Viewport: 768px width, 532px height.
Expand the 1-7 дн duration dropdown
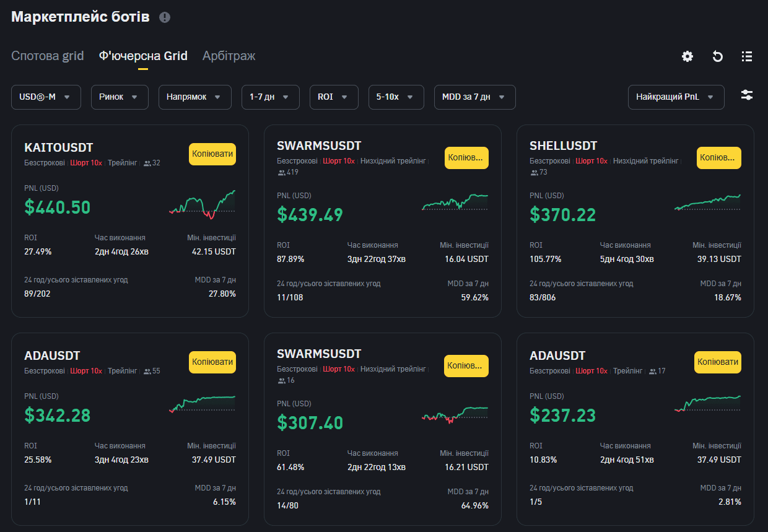(x=271, y=97)
